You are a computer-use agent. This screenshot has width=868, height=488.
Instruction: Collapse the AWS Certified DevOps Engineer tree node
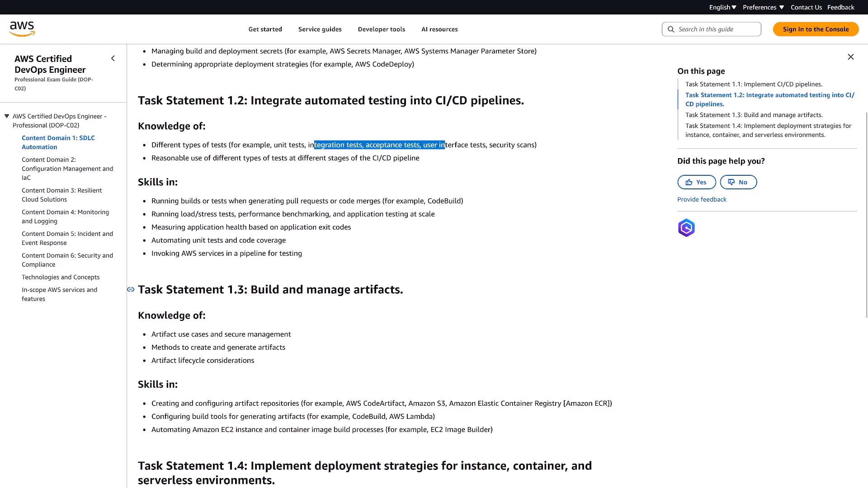tap(7, 116)
